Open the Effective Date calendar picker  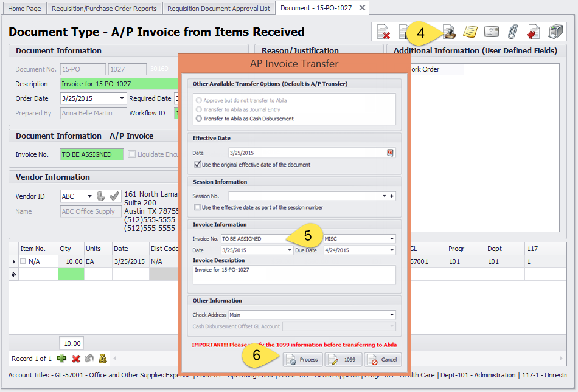(x=390, y=153)
